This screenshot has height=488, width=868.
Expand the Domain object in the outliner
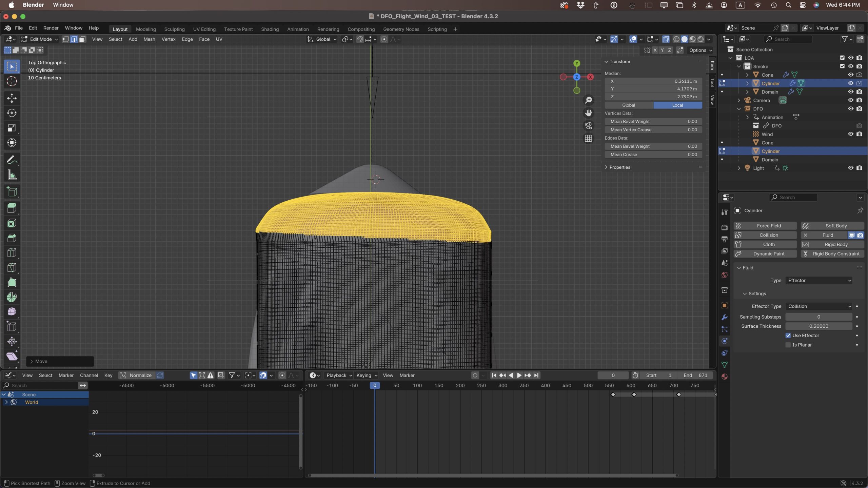(747, 91)
